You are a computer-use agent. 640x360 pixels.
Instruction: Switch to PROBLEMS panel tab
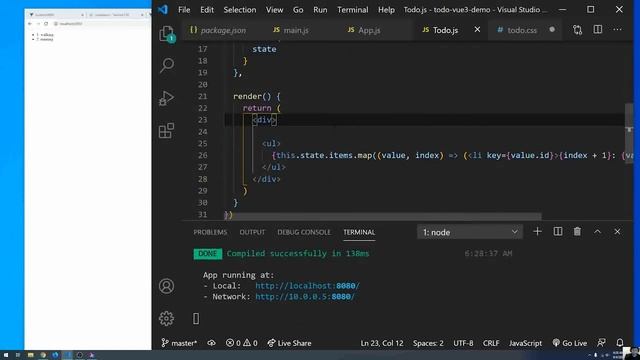pos(210,232)
